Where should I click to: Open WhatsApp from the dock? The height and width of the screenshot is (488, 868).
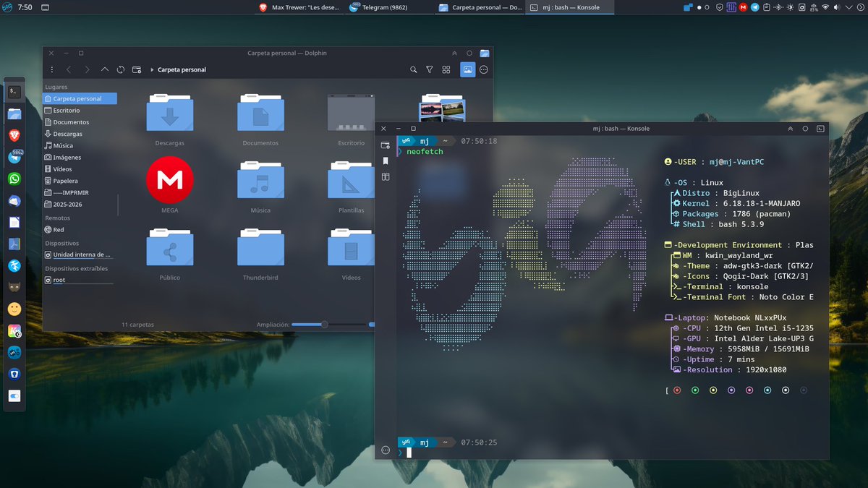tap(14, 179)
